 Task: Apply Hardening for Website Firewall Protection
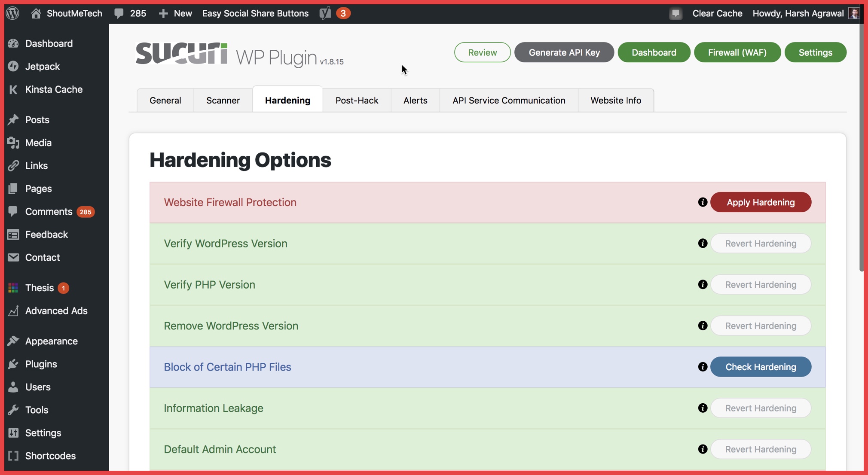click(761, 202)
